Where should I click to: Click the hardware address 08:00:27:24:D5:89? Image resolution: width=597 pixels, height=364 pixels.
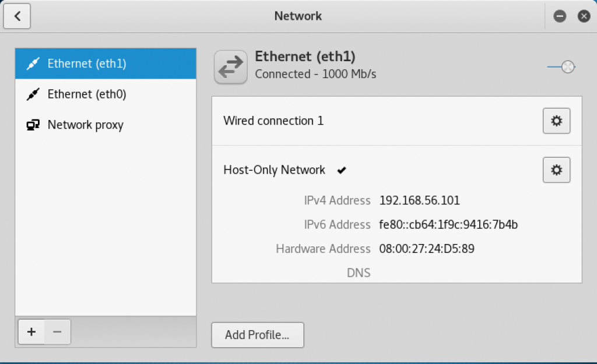click(x=427, y=249)
